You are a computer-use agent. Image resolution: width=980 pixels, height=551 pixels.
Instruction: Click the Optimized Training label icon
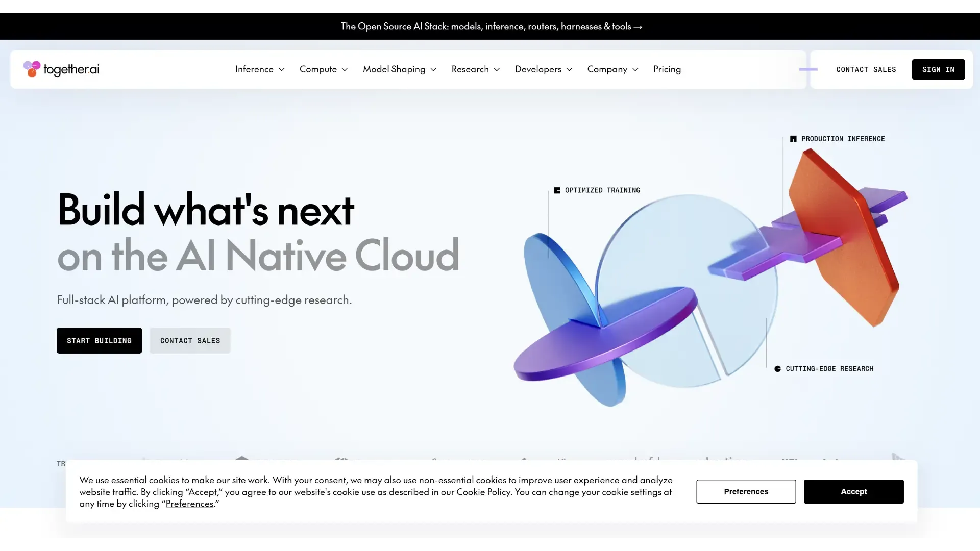pos(557,190)
